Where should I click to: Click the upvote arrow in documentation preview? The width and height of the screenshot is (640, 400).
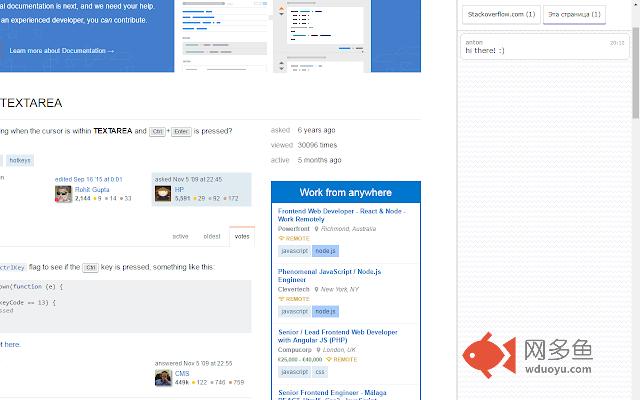tap(281, 8)
